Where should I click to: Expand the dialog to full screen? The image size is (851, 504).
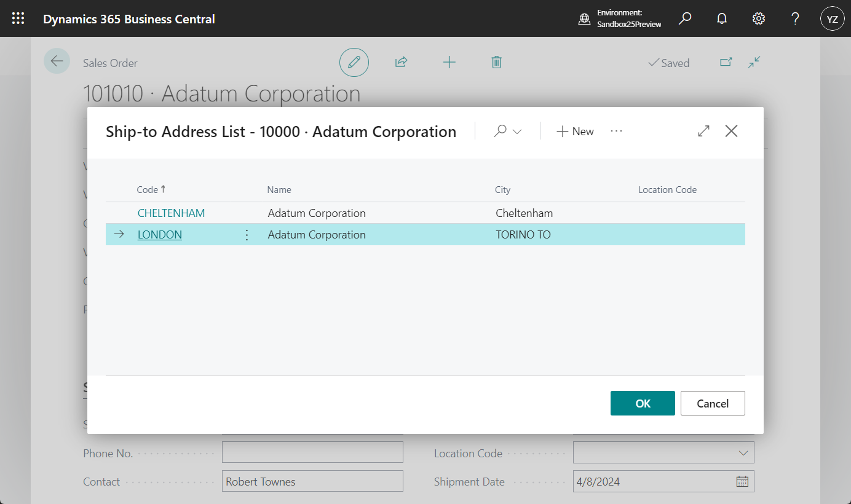pyautogui.click(x=703, y=131)
